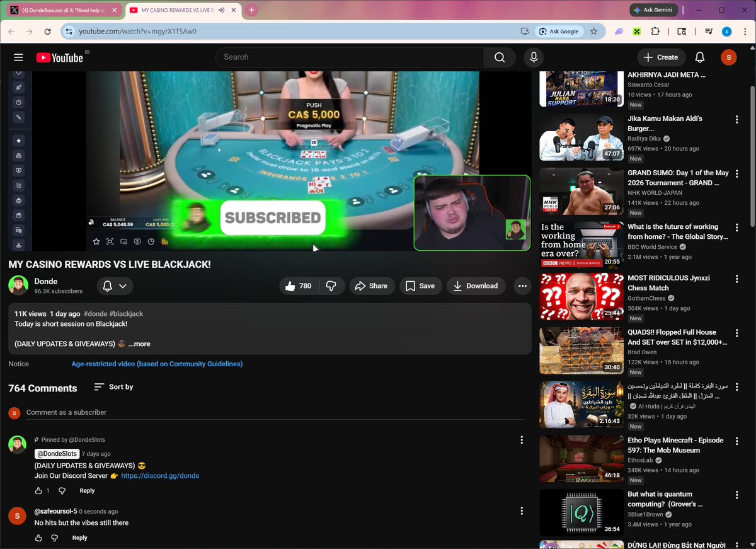
Task: Select the MY CASINO REWARDS tab
Action: (183, 10)
